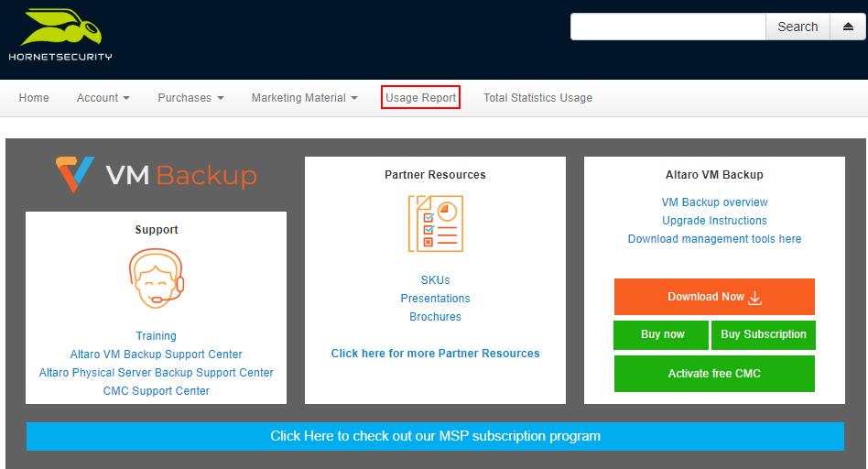Click the orange Download Now button
Screen dimensions: 868x469
714,297
